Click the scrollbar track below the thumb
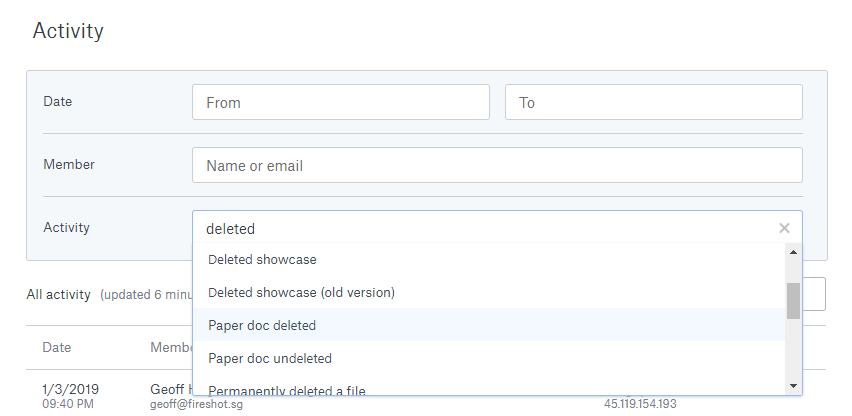 793,350
